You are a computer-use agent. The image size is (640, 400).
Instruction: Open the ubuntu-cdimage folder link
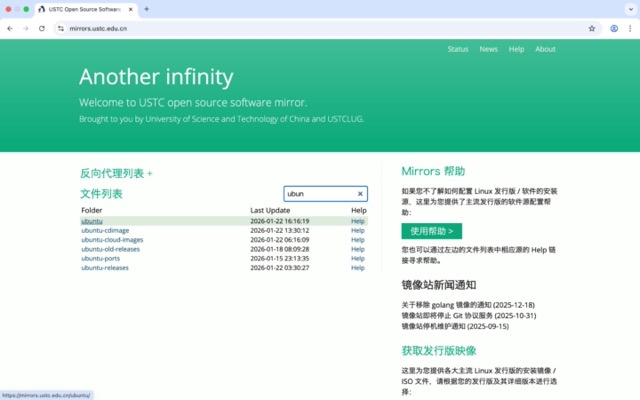coord(106,230)
